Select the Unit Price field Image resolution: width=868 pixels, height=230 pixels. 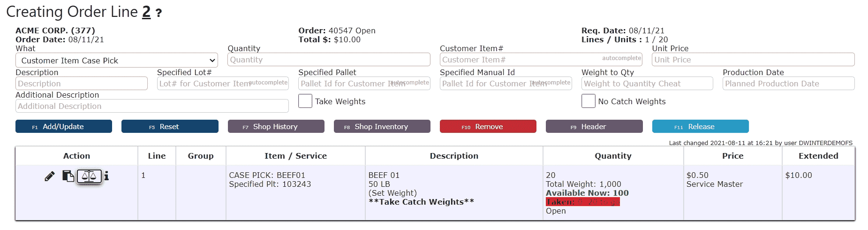[x=753, y=60]
